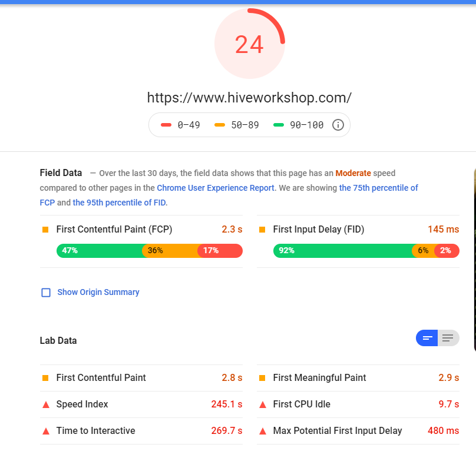Viewport: 476px width, 451px height.
Task: Click the First Input Delay (FID) label
Action: pos(319,229)
